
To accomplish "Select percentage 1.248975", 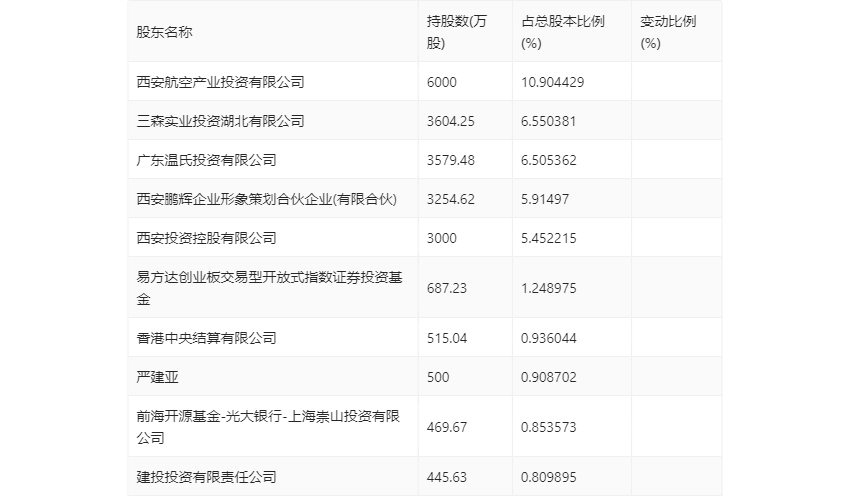I will [x=549, y=288].
